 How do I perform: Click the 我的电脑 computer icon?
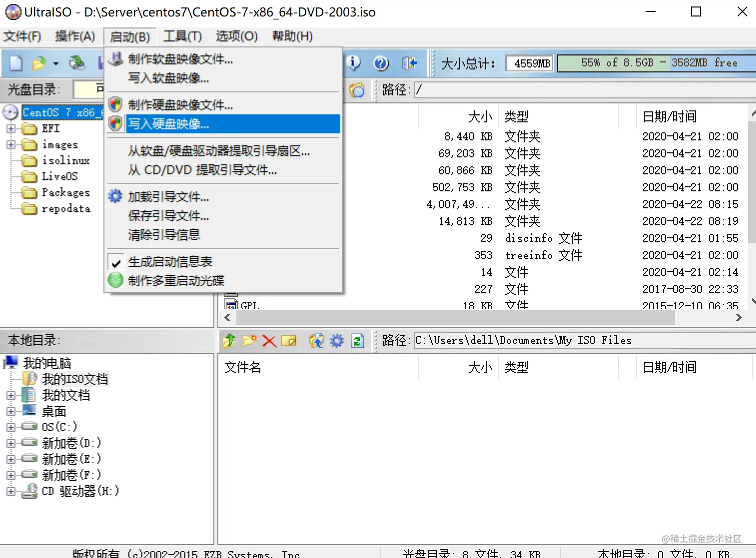pyautogui.click(x=11, y=363)
